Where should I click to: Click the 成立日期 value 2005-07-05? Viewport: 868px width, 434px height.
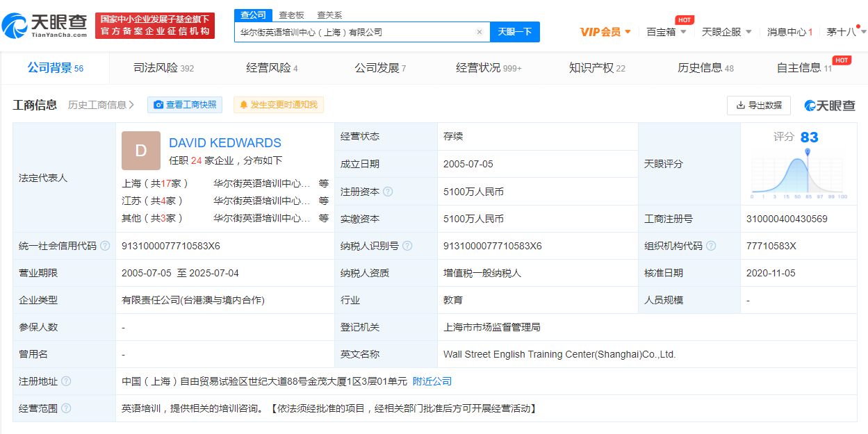468,164
